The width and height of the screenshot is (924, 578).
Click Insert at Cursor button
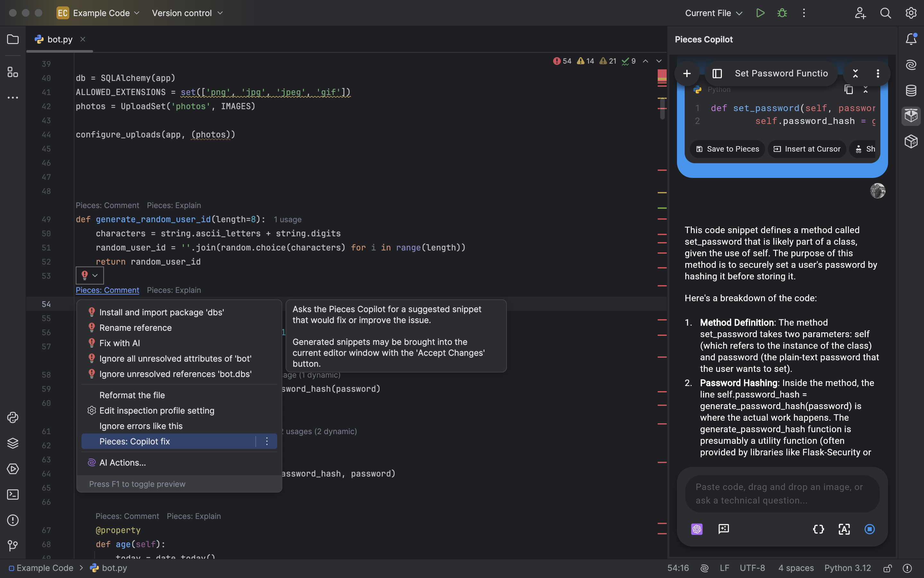[807, 149]
